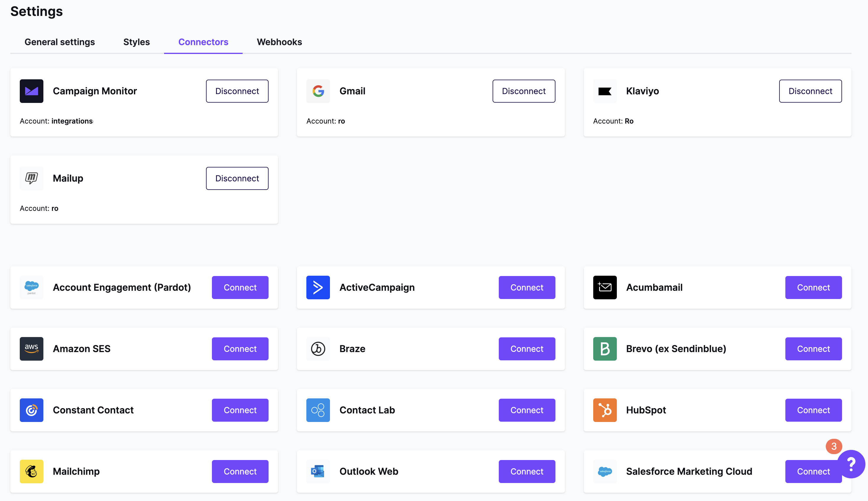Screen dimensions: 868x501
Task: Click the Campaign Monitor logo icon
Action: 31,91
